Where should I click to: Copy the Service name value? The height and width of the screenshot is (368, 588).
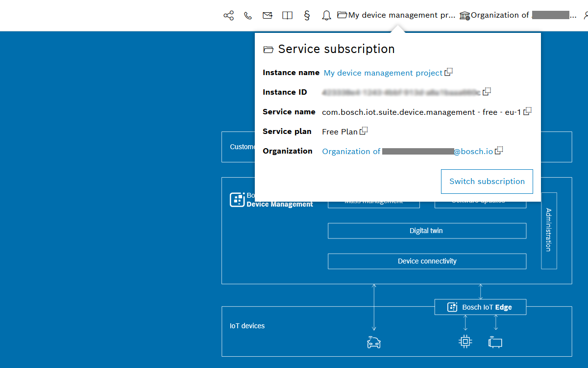point(527,111)
